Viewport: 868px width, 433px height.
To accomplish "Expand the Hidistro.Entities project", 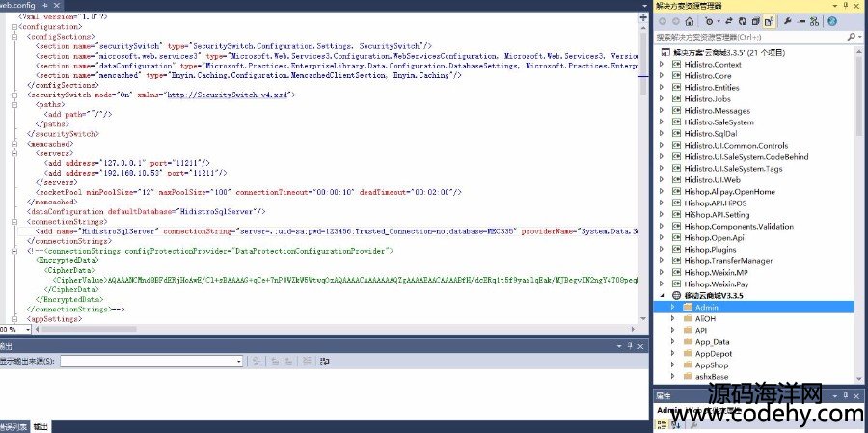I will [x=661, y=88].
